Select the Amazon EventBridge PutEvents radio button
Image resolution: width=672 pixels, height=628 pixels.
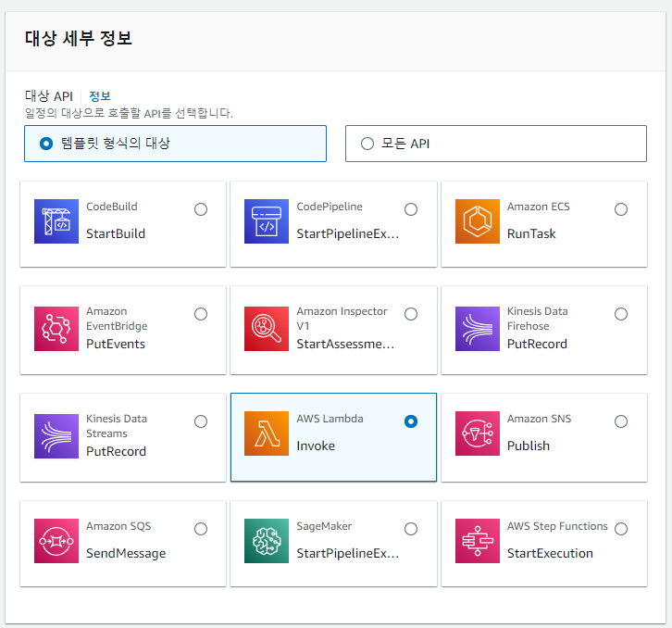[201, 314]
